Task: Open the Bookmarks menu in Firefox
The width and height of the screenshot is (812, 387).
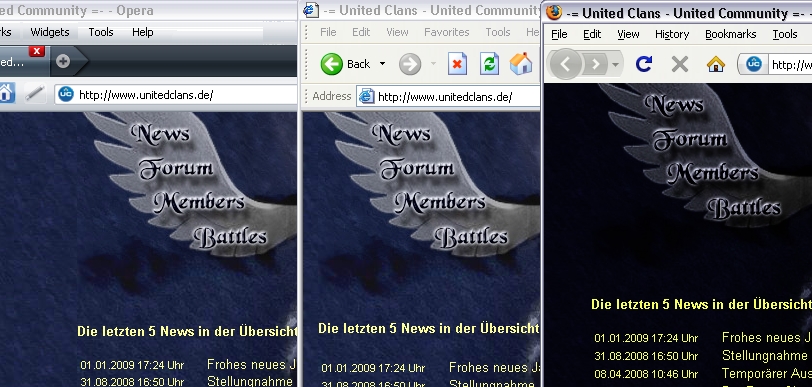Action: 731,34
